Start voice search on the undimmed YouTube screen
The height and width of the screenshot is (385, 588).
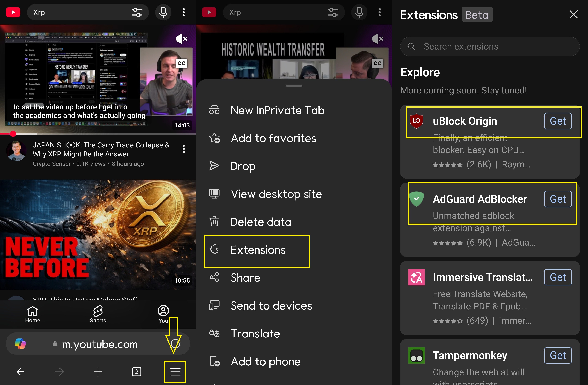pos(163,12)
